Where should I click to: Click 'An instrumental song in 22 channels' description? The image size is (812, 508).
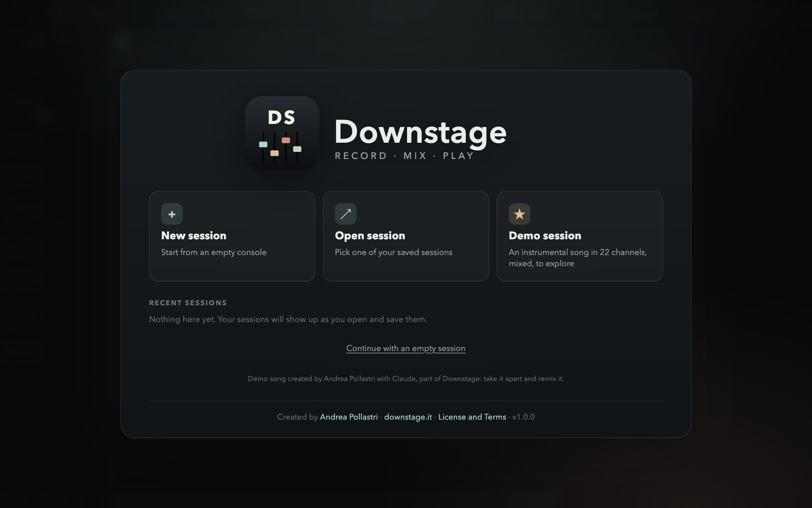(578, 258)
